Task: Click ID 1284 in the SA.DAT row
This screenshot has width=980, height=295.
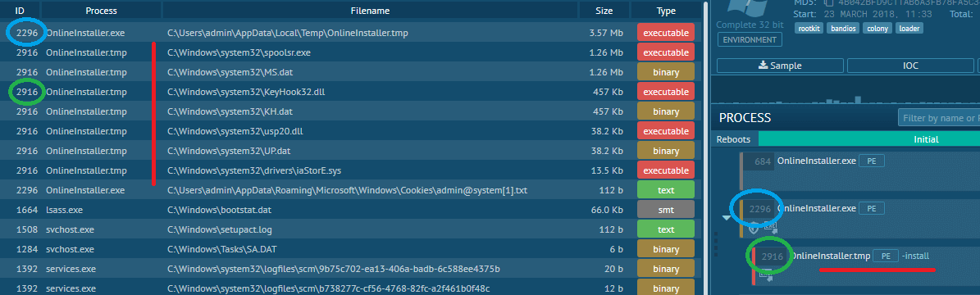Action: (x=28, y=249)
